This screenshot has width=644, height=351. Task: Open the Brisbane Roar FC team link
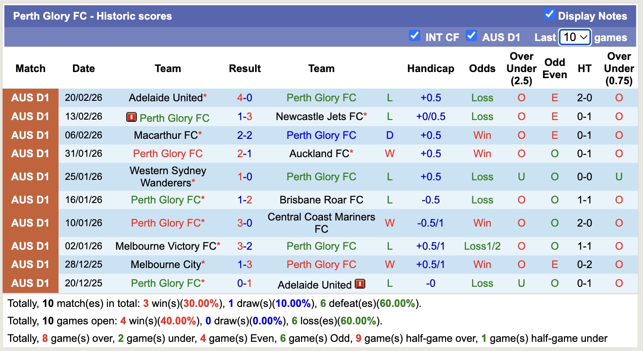321,200
